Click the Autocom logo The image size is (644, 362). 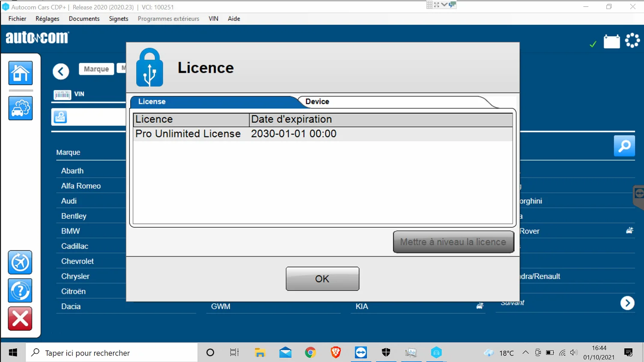click(37, 38)
